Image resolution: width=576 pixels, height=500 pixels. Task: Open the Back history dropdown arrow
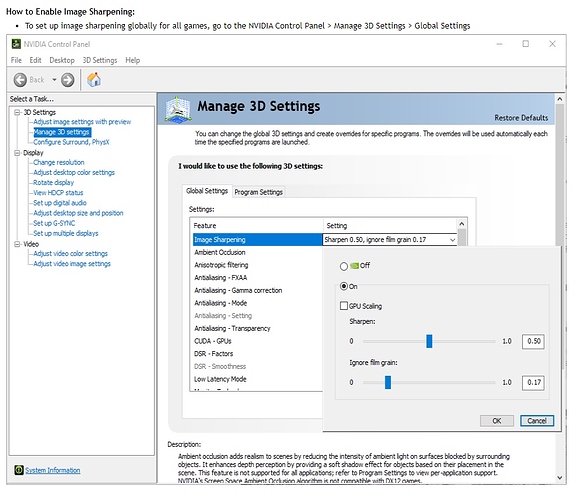click(54, 80)
